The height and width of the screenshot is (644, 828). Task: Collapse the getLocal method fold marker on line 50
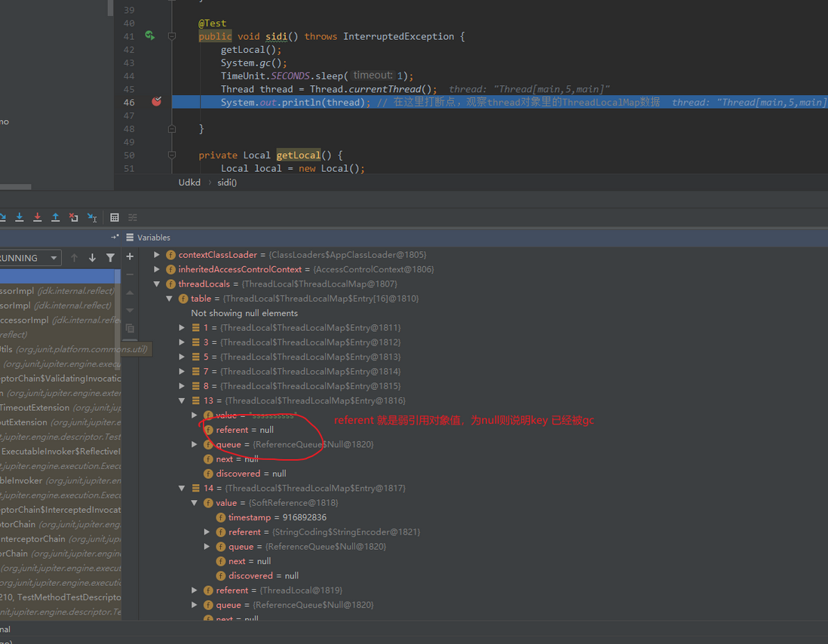tap(172, 155)
